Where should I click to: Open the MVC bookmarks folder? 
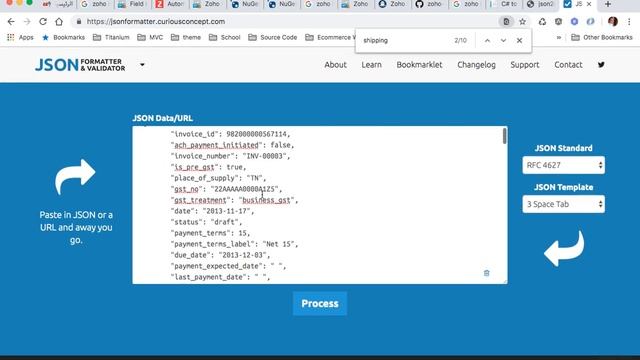150,38
